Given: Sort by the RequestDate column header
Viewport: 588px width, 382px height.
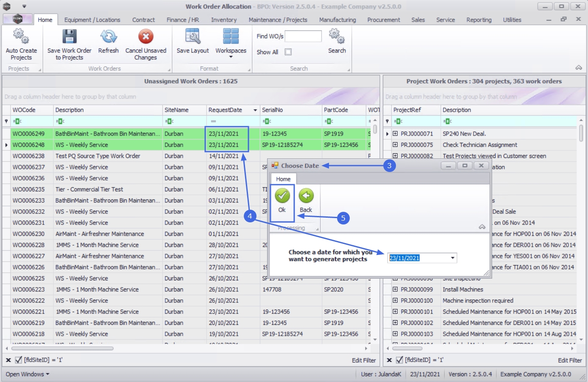Looking at the screenshot, I should point(233,110).
